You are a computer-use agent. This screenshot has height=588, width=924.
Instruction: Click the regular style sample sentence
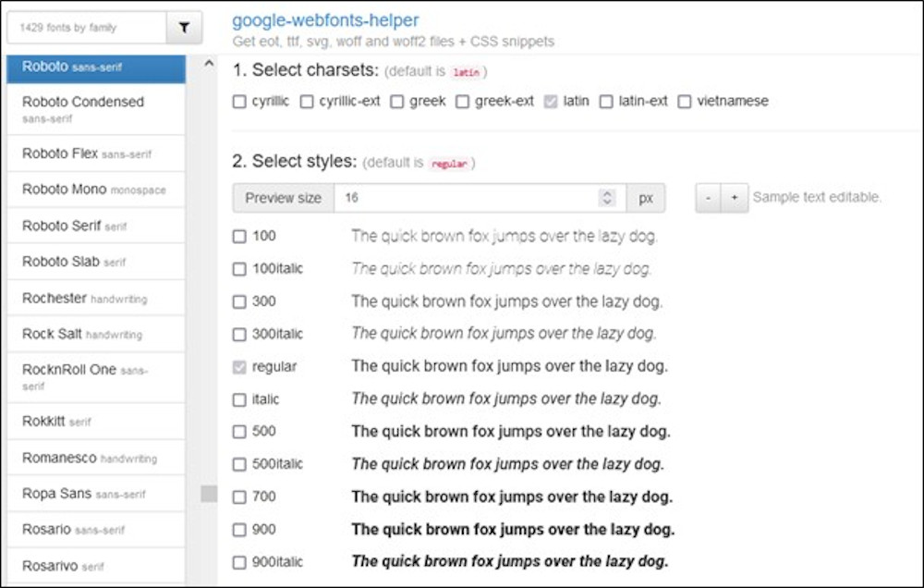tap(510, 366)
